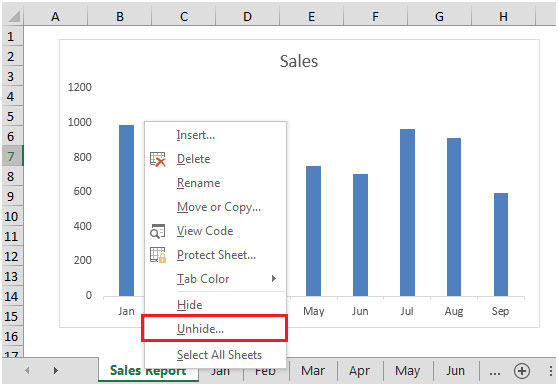Click the Jul category axis label

[x=407, y=311]
